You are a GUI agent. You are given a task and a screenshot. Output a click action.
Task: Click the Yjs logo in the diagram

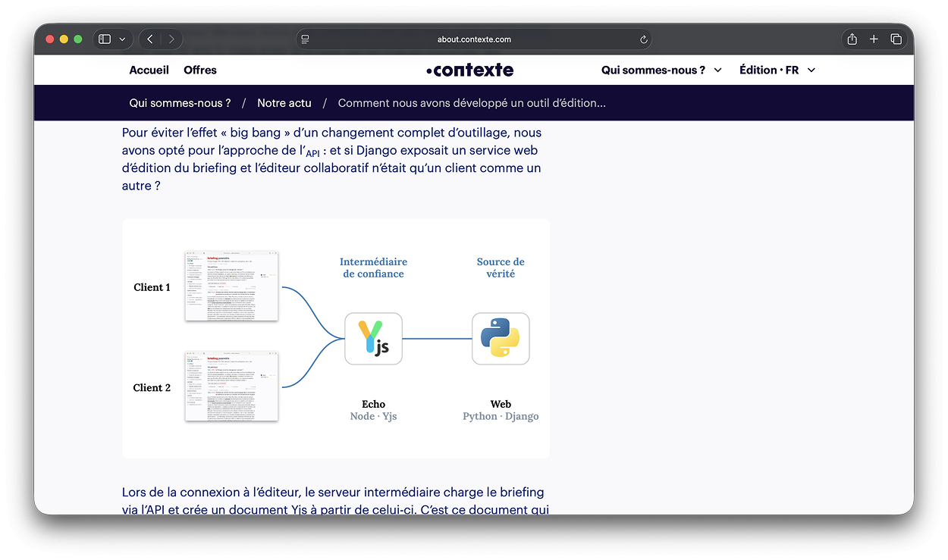click(373, 339)
